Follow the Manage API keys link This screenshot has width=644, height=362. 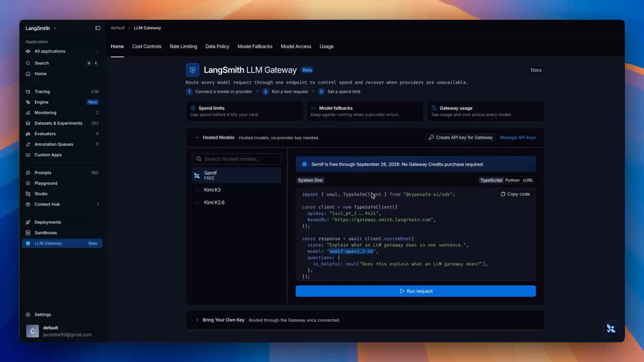click(x=518, y=137)
